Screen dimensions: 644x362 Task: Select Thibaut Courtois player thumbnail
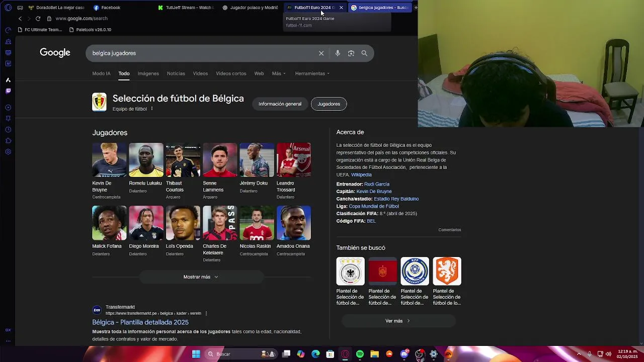click(183, 160)
